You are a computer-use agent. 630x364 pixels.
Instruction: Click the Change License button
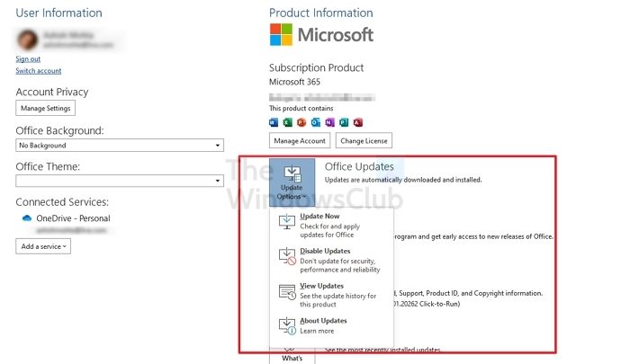tap(364, 141)
